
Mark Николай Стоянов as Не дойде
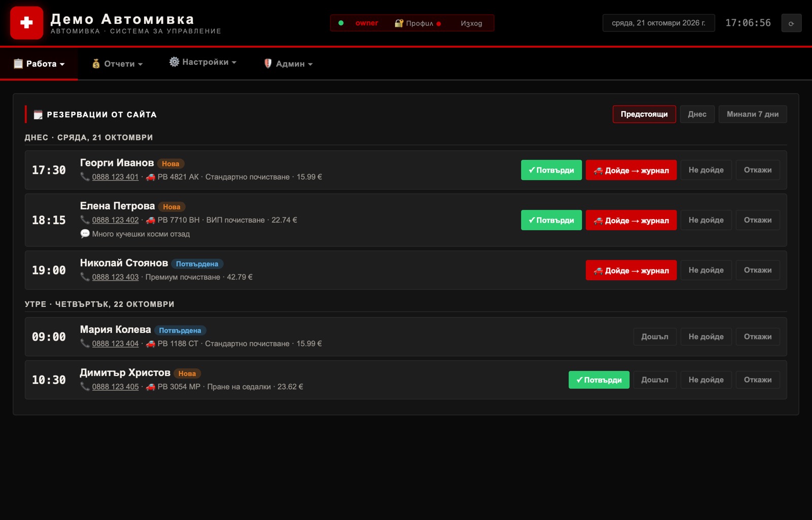click(x=706, y=270)
